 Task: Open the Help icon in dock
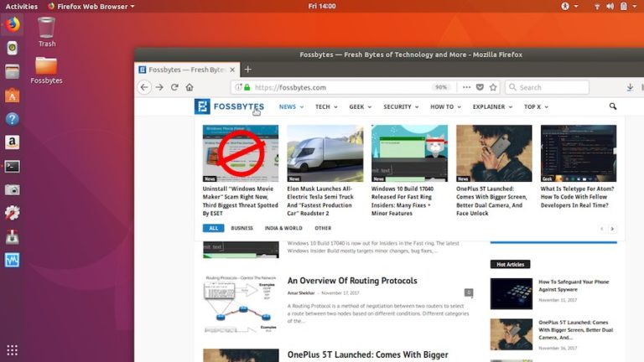tap(13, 119)
